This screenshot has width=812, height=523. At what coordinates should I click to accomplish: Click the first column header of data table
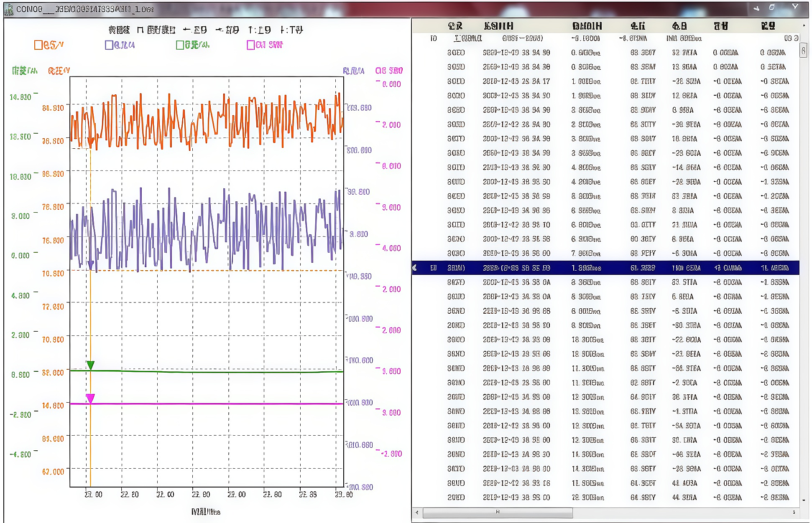coord(455,26)
